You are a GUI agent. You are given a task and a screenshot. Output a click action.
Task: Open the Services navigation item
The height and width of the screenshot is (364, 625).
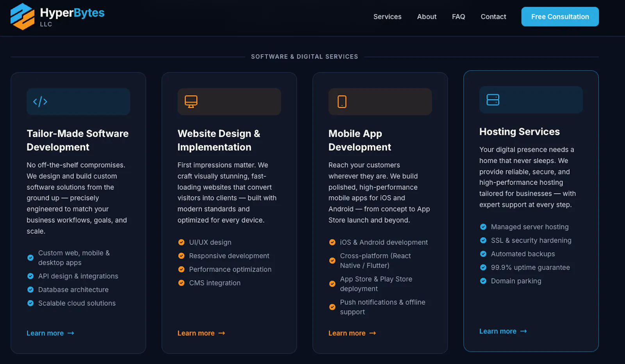point(387,17)
